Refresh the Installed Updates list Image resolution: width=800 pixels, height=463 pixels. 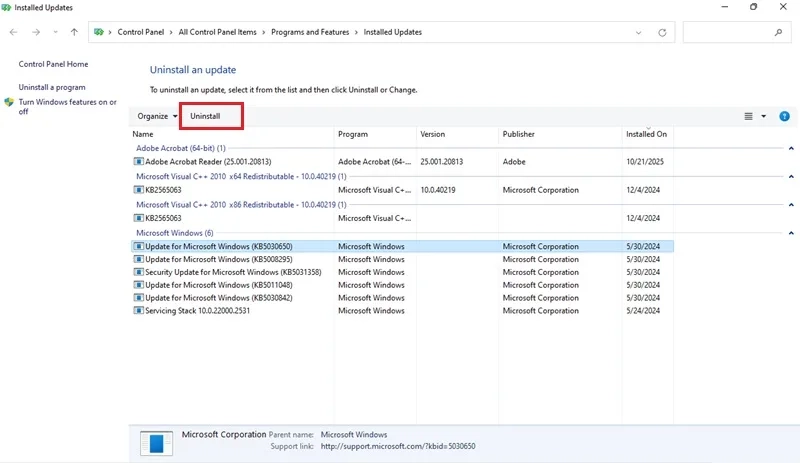(x=662, y=33)
